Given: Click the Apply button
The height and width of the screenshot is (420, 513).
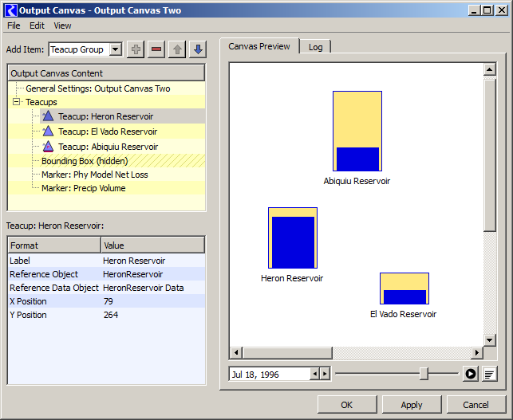Looking at the screenshot, I should coord(412,405).
